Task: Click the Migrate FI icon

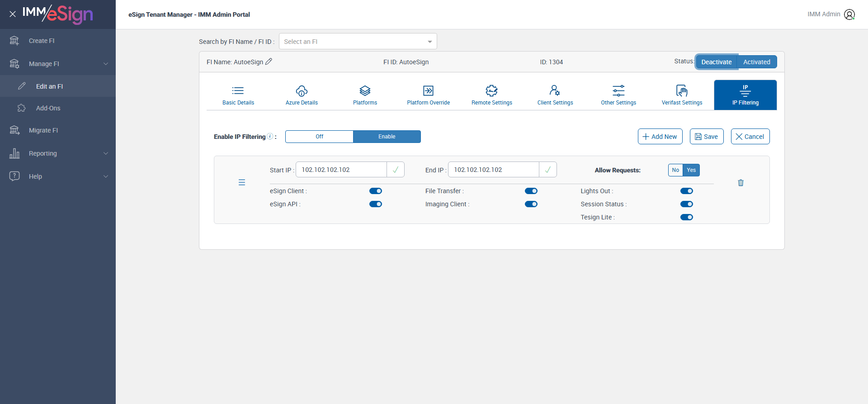Action: (x=14, y=130)
